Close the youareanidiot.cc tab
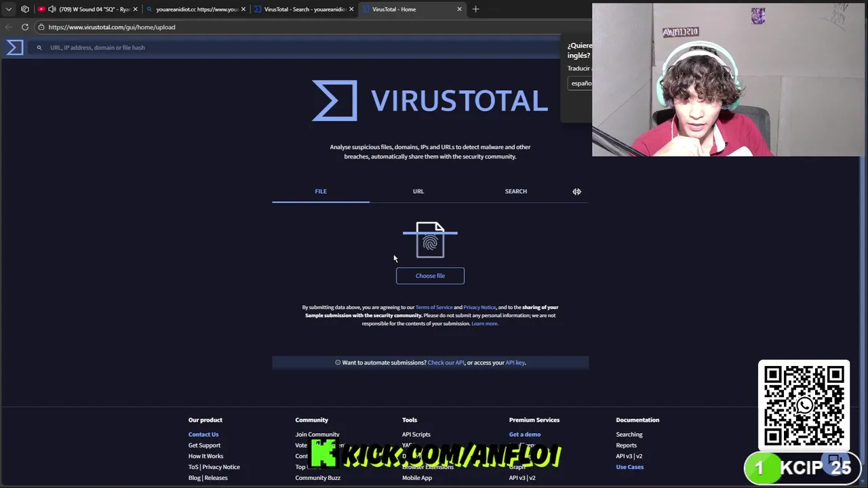 click(243, 9)
